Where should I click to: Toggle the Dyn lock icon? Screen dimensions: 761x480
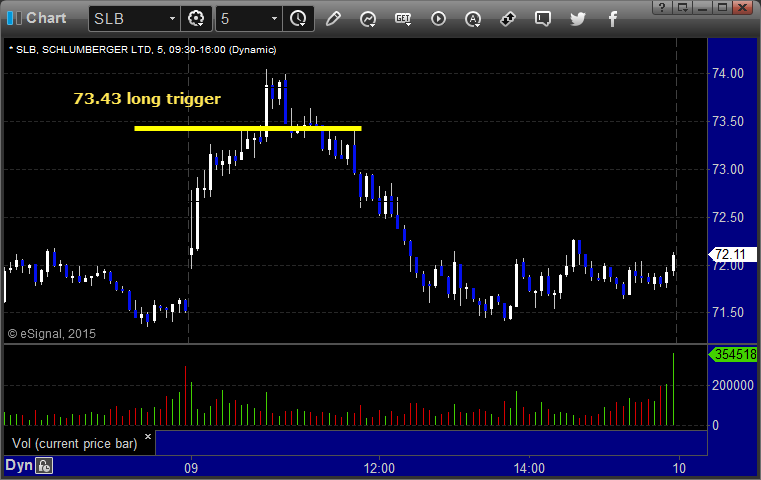[44, 466]
